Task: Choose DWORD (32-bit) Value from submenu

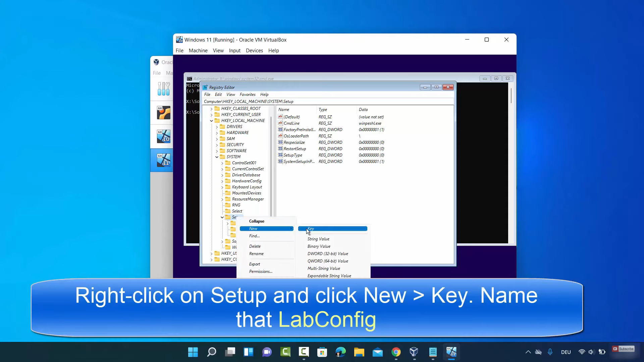Action: tap(328, 254)
